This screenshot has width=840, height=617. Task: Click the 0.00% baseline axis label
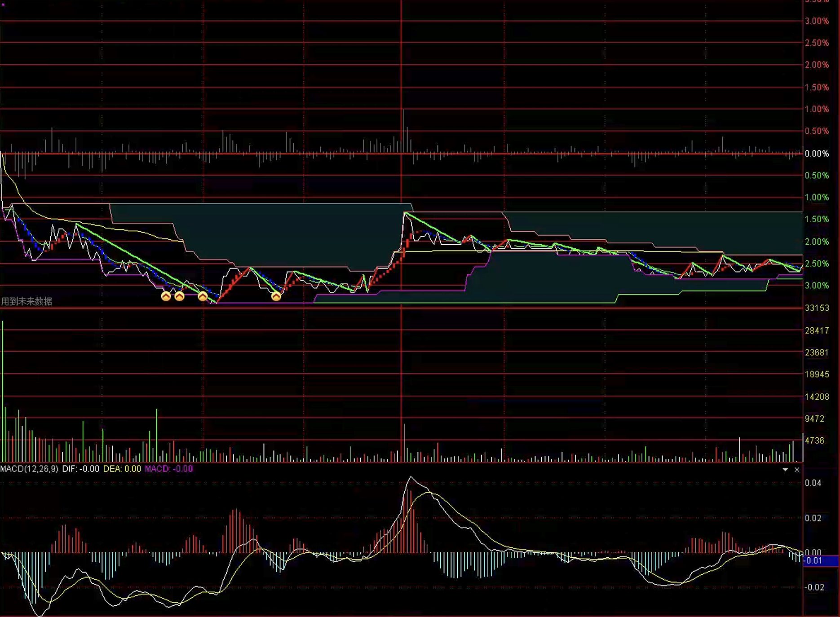click(x=817, y=154)
